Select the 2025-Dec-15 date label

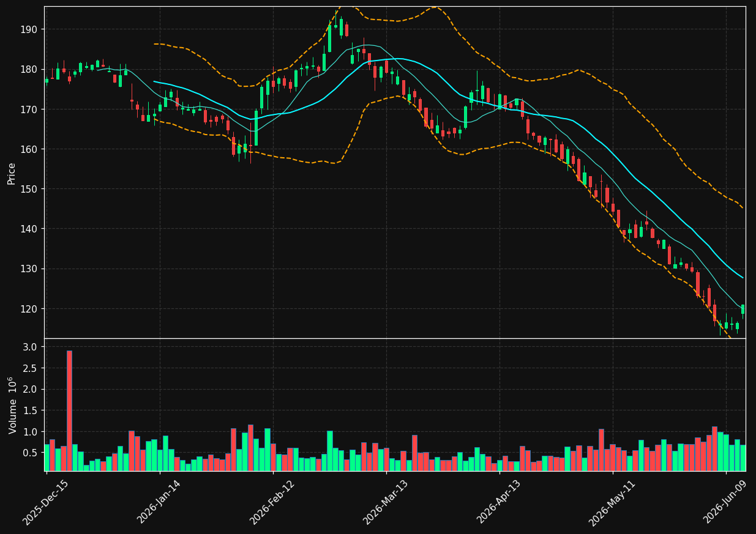45,502
